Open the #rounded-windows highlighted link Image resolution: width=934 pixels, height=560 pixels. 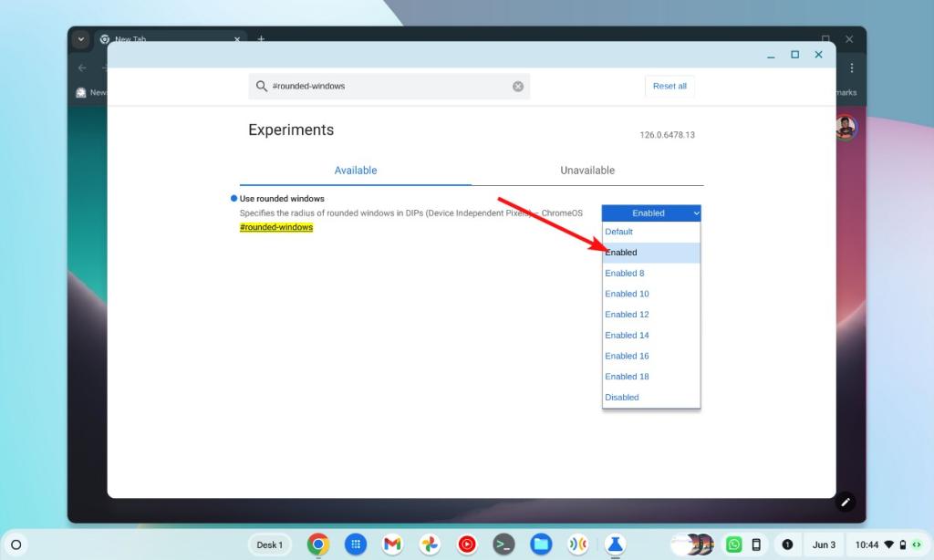[275, 226]
